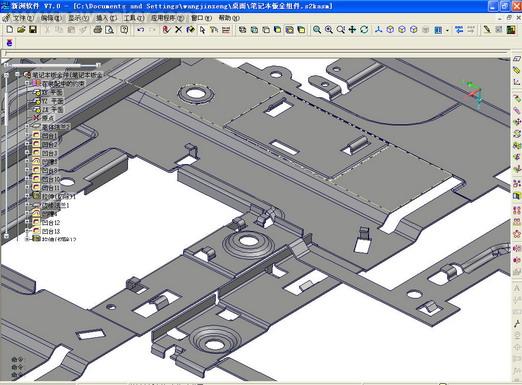Expand the 凹台12 feature node

coord(27,221)
